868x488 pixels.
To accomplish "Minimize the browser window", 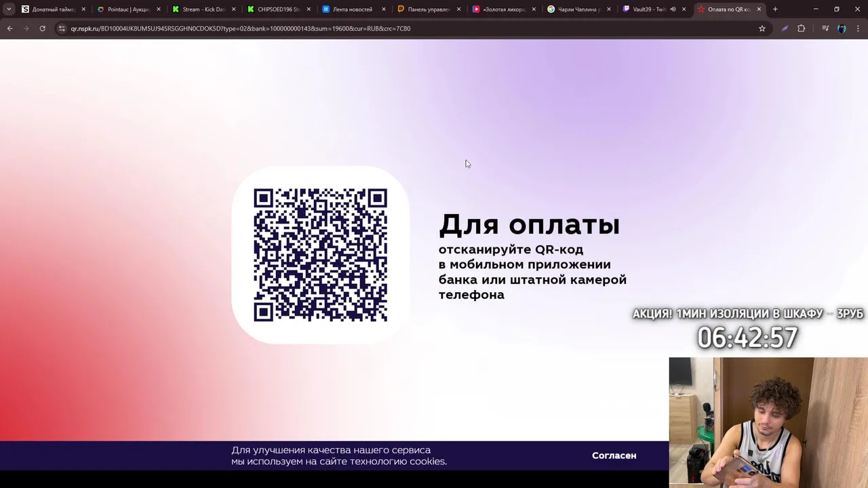I will [816, 9].
